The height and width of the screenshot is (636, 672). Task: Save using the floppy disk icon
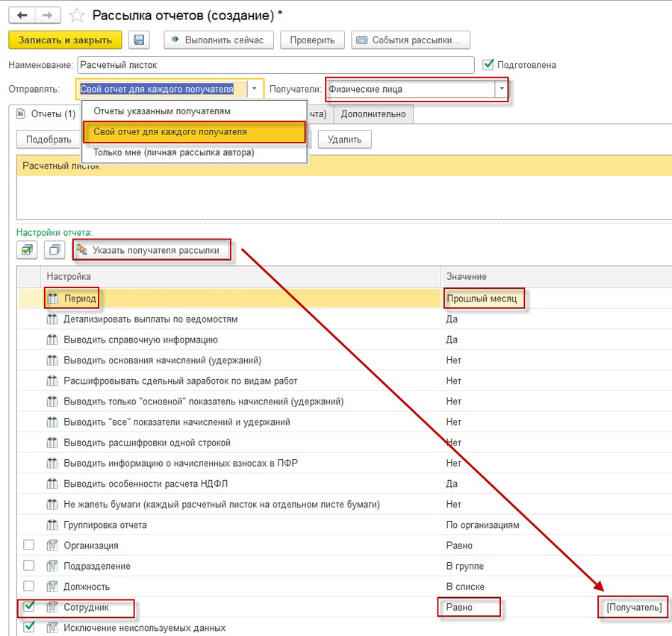(139, 40)
